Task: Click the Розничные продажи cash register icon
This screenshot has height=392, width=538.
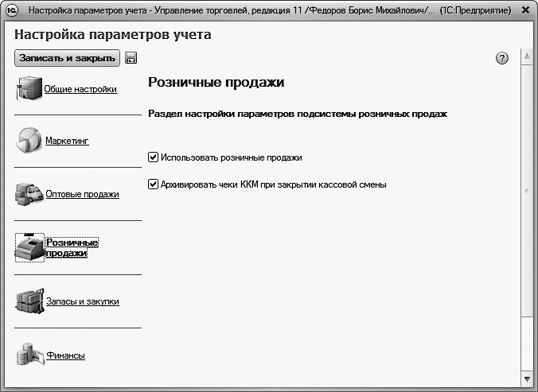Action: (29, 247)
